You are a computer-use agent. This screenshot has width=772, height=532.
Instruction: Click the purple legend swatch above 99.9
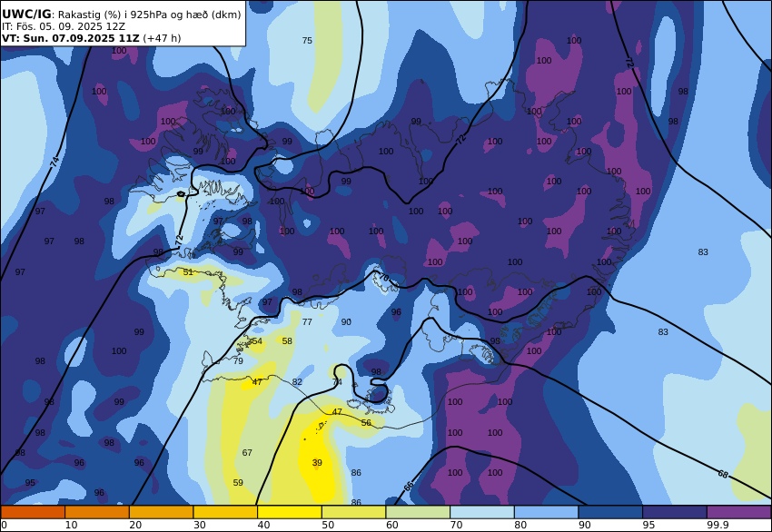tap(739, 512)
